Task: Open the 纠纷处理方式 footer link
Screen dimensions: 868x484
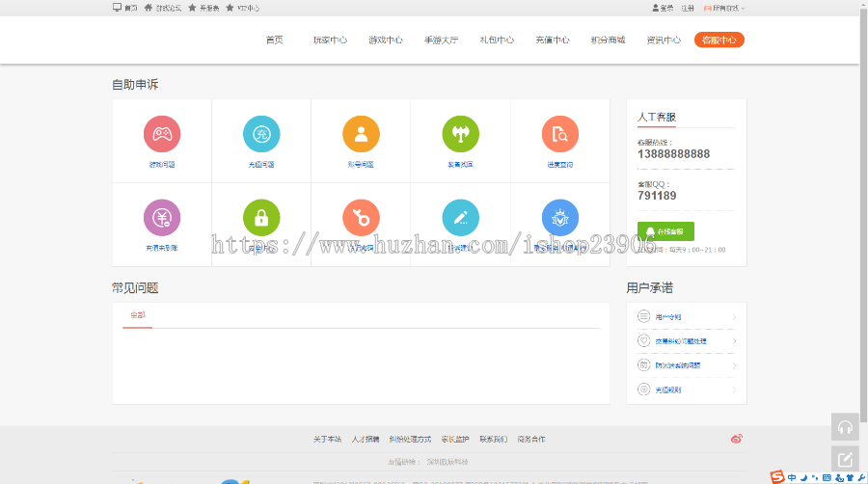Action: 410,440
